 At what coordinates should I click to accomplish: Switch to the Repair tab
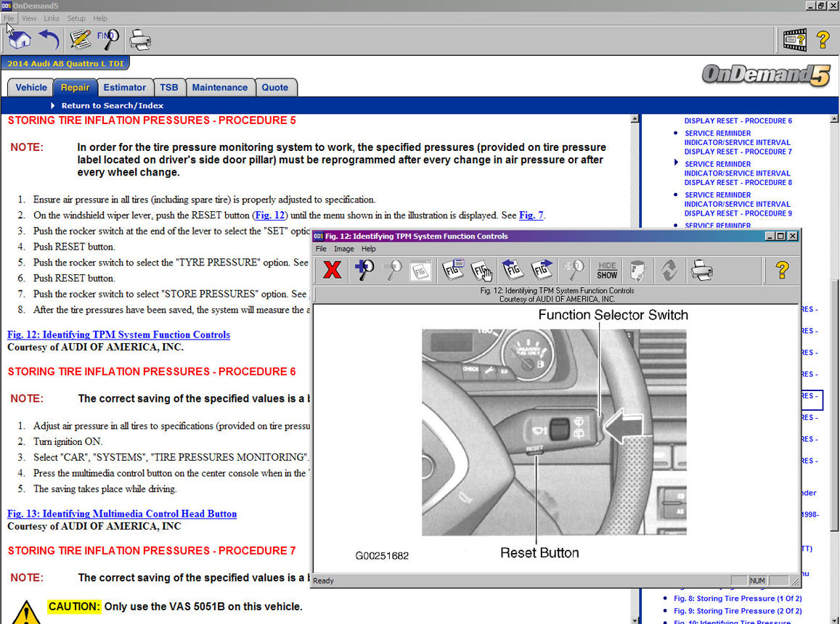(75, 87)
